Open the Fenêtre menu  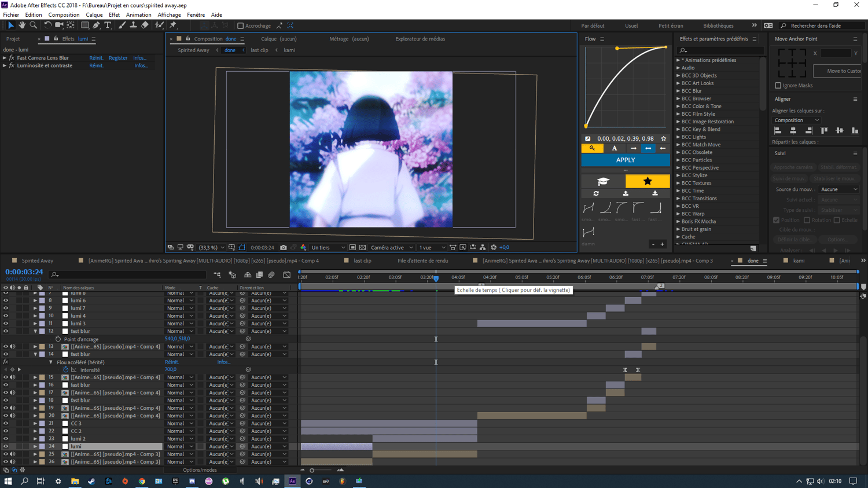[196, 15]
